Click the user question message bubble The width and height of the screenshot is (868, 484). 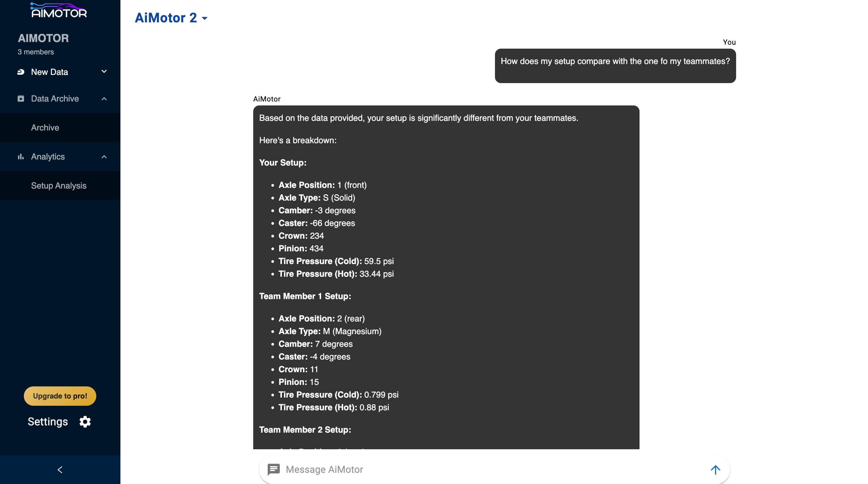click(x=615, y=66)
